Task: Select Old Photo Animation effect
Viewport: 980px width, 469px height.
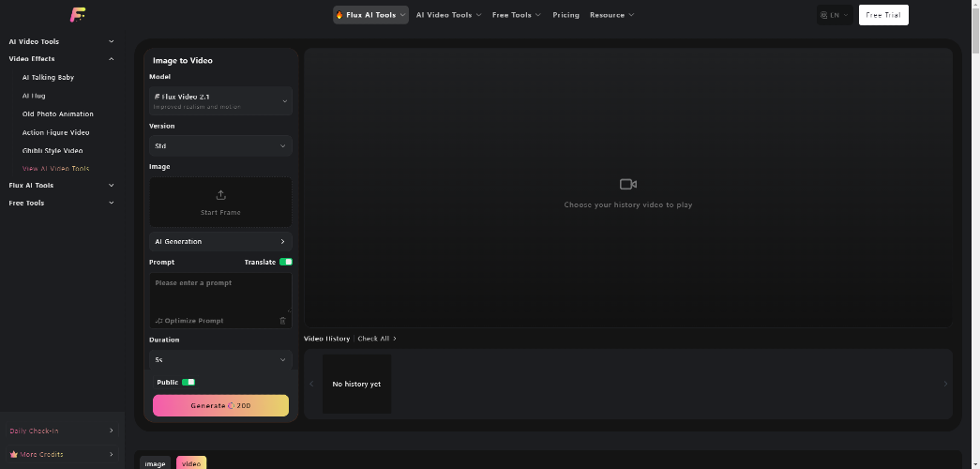Action: tap(57, 114)
